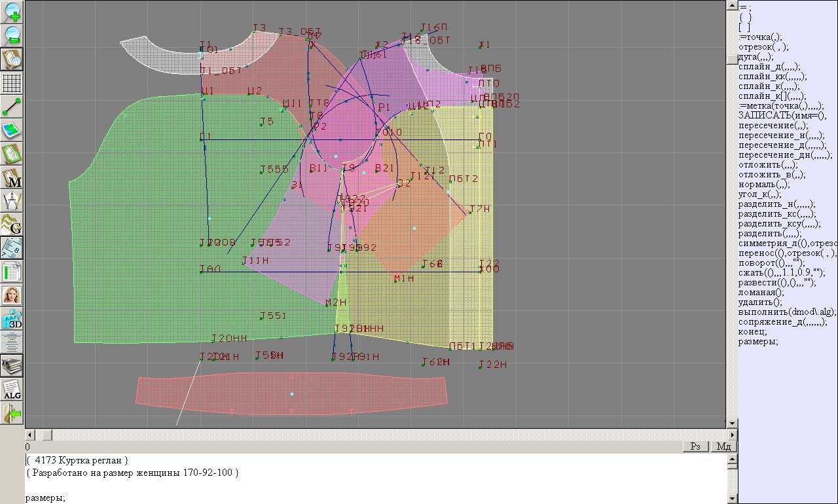838x504 pixels.
Task: Open the green spreadsheet table icon
Action: 12,272
